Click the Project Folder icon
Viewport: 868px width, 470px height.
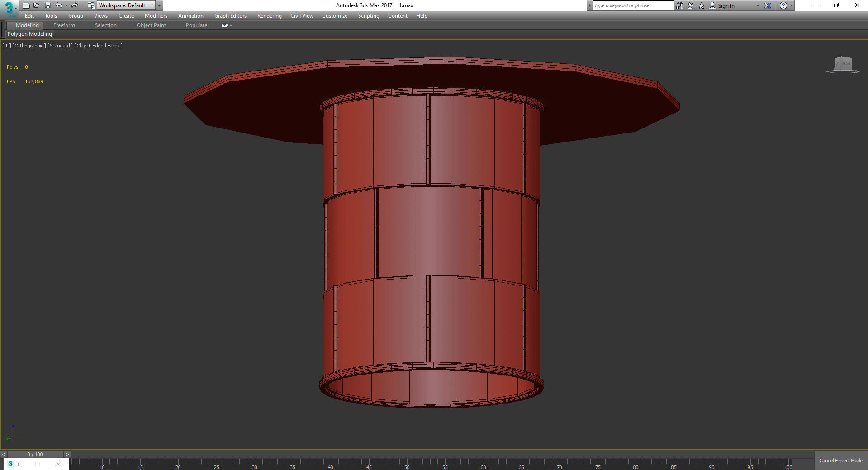(91, 5)
